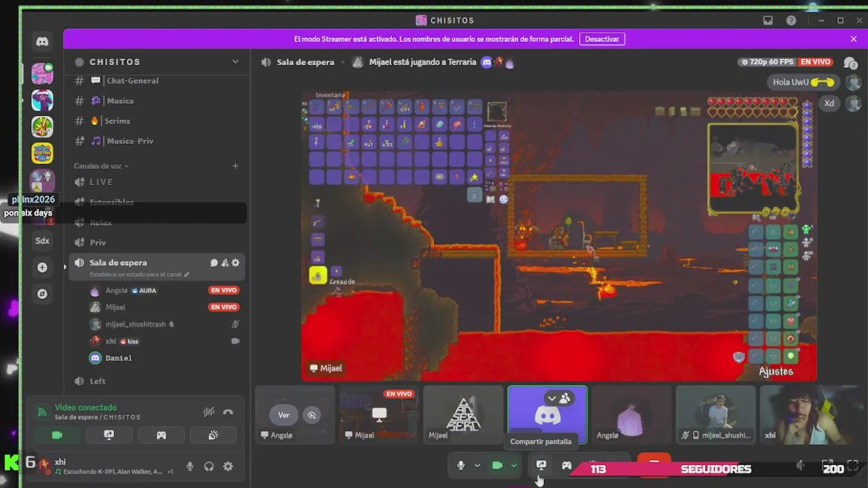This screenshot has height=488, width=868.
Task: Click the Add a Server plus icon
Action: pyautogui.click(x=42, y=267)
